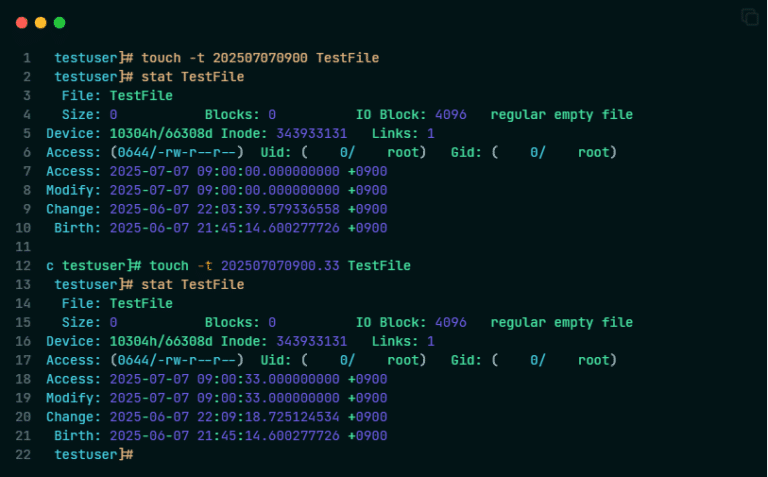This screenshot has height=477, width=768.
Task: Click the Modify time 09:00:00 line
Action: coord(216,191)
